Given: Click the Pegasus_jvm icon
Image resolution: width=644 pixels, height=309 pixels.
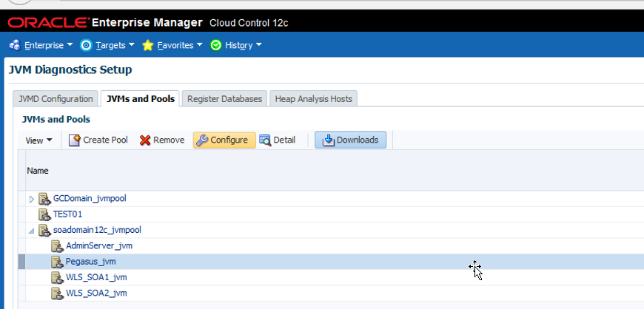Looking at the screenshot, I should 57,262.
